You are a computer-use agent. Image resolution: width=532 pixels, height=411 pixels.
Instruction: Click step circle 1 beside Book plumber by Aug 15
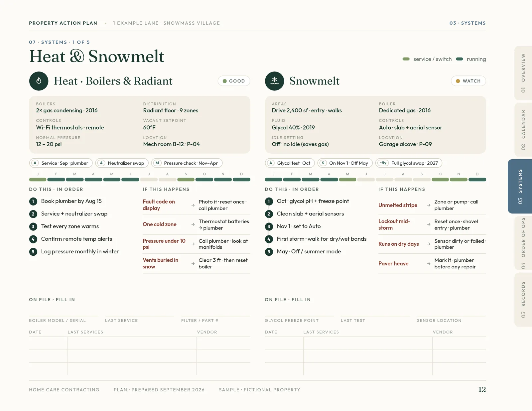(x=33, y=201)
